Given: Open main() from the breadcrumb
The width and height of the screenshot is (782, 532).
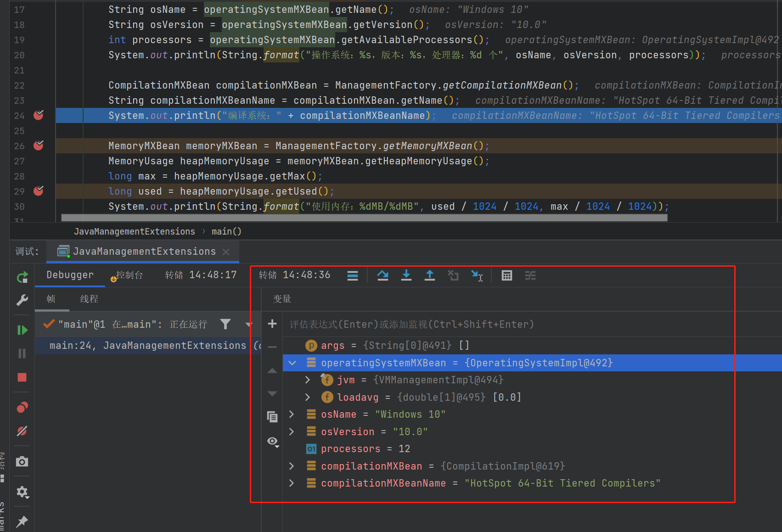Looking at the screenshot, I should pyautogui.click(x=226, y=231).
